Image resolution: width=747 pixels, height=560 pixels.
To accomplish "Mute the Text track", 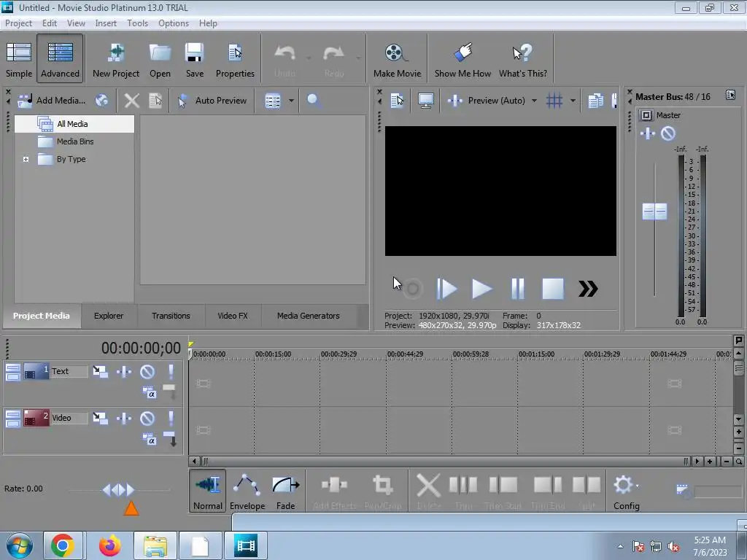I will tap(147, 371).
